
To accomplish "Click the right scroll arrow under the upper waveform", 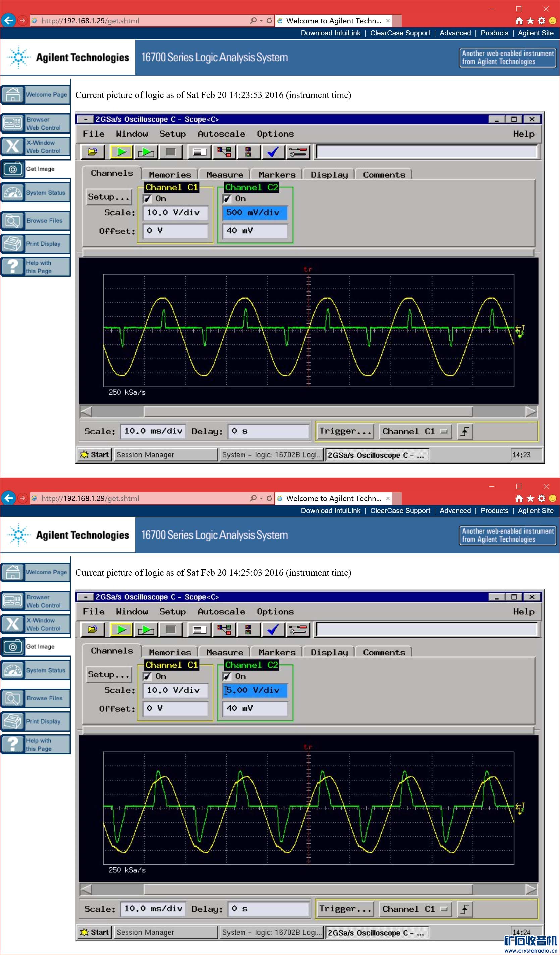I will [x=531, y=411].
